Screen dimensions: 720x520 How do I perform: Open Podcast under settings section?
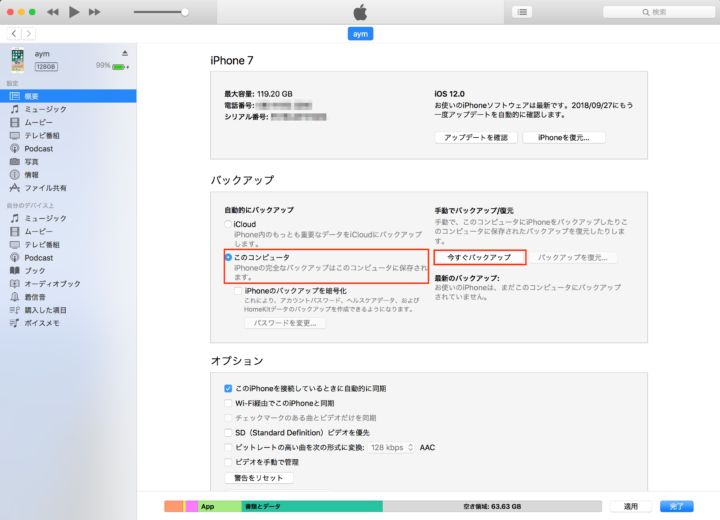[x=68, y=148]
